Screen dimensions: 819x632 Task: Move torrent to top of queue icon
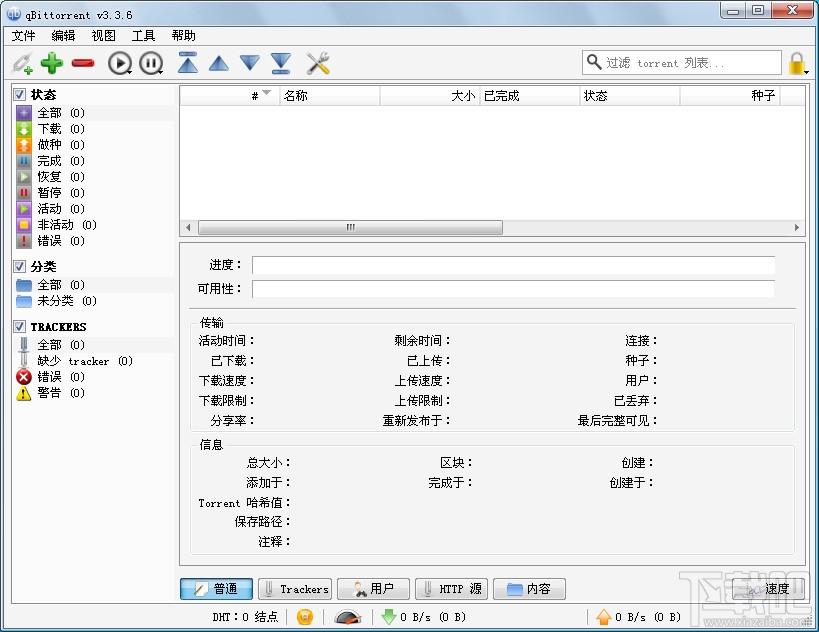pyautogui.click(x=188, y=63)
